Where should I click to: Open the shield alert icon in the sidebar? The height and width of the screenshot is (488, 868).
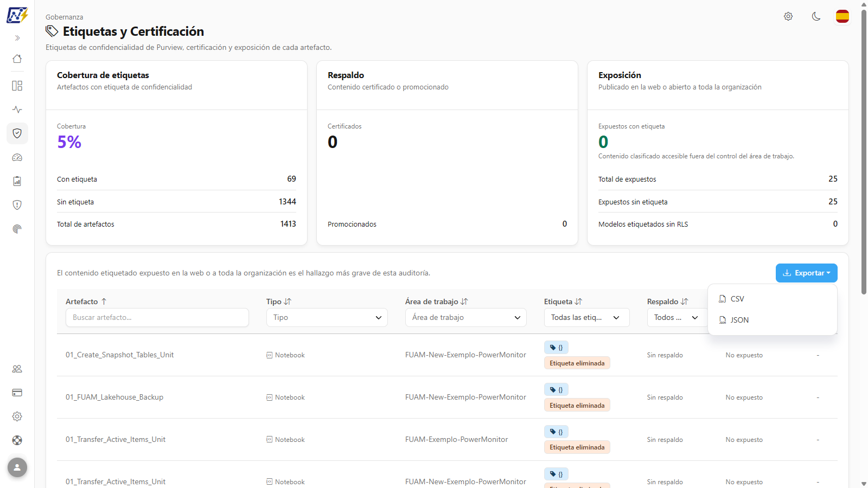pos(17,205)
